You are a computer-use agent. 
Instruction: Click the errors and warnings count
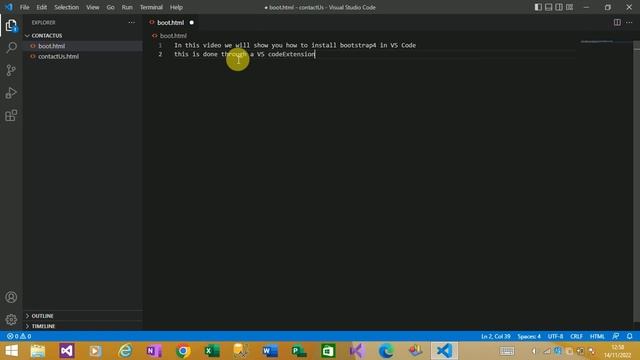[19, 336]
